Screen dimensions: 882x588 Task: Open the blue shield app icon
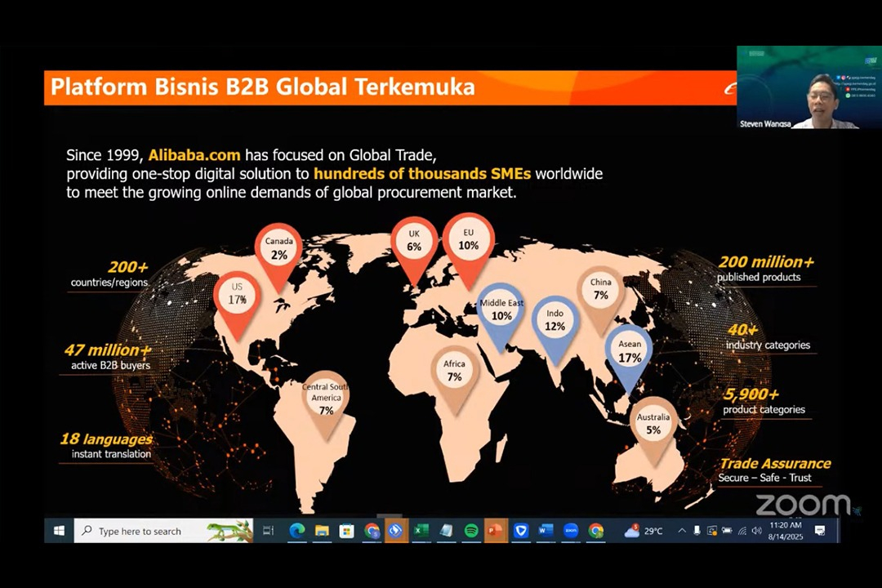click(521, 531)
